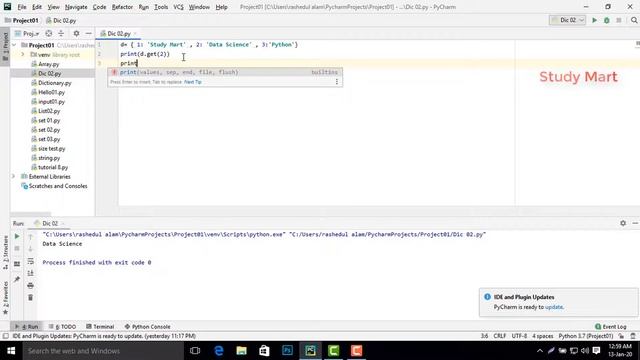This screenshot has width=640, height=360.
Task: Toggle soft-wrap in Run console
Action: point(30,261)
